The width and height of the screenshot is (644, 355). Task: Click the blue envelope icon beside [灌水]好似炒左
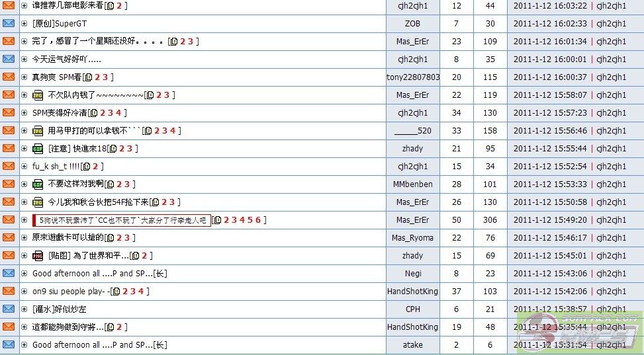tap(9, 309)
